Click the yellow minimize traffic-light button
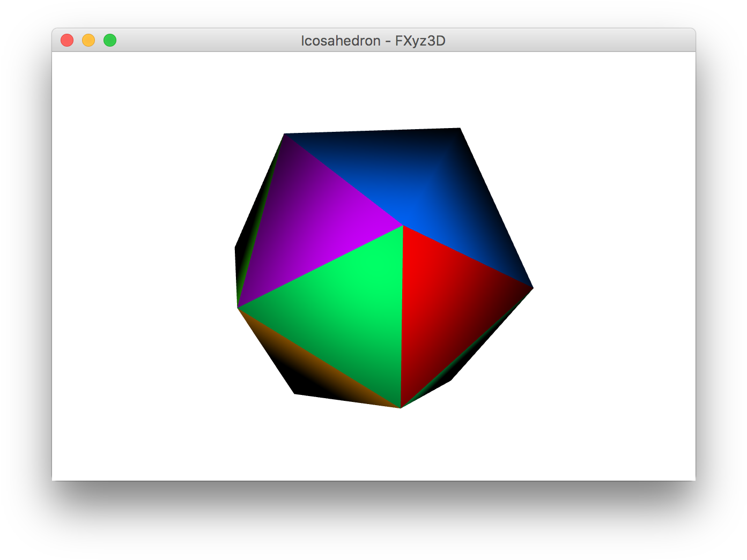Viewport: 747px width, 560px height. pos(88,40)
